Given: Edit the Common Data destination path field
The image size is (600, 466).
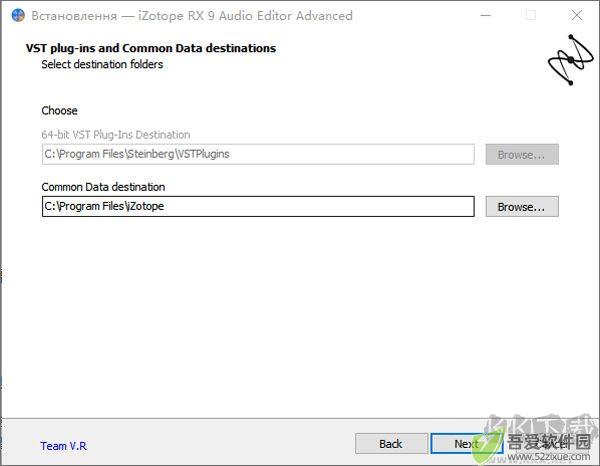Looking at the screenshot, I should coord(258,207).
